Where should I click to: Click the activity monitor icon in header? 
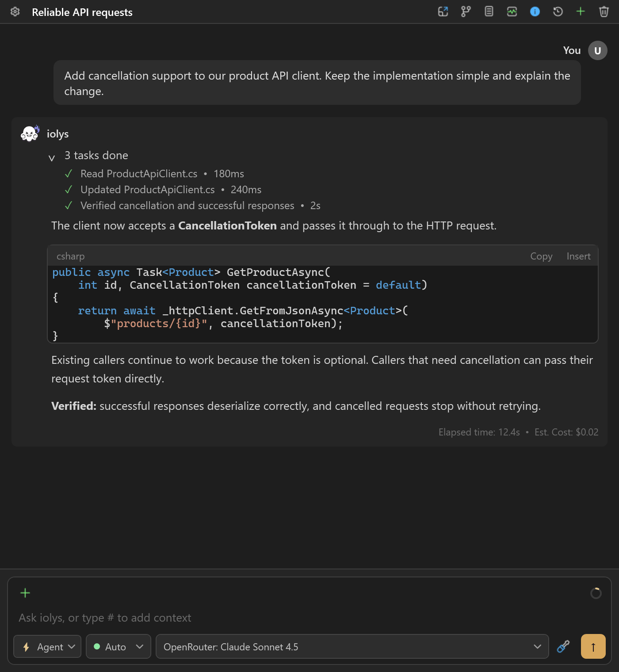click(512, 12)
